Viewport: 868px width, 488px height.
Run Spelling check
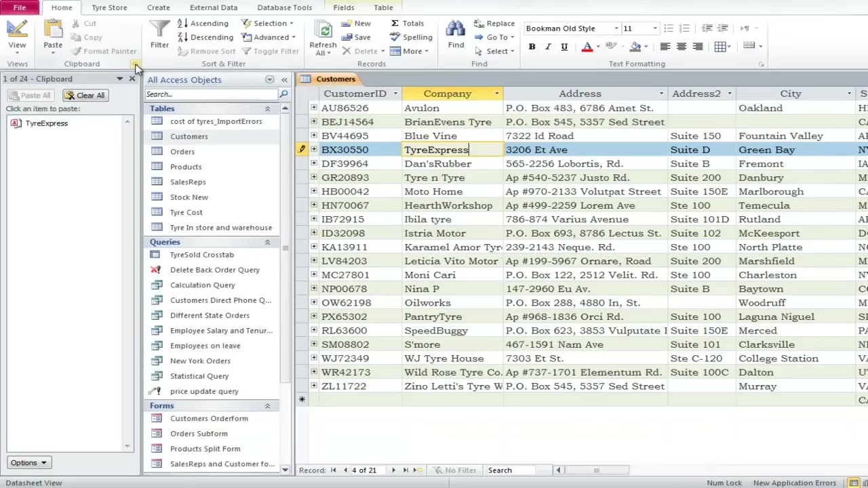412,37
